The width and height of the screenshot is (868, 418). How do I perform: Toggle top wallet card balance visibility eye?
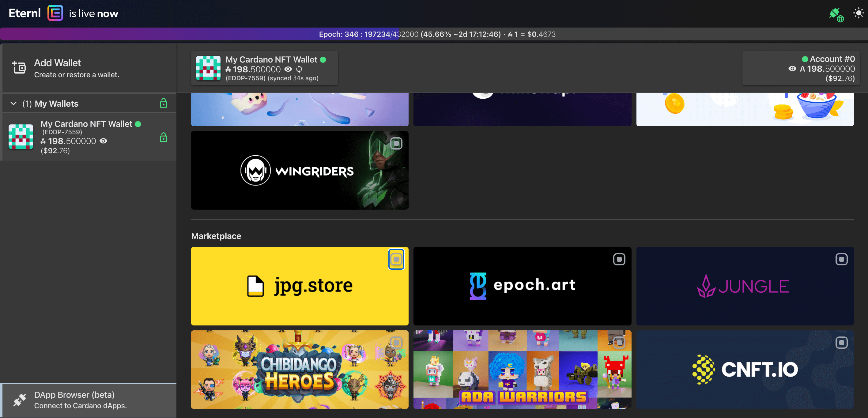pos(288,70)
